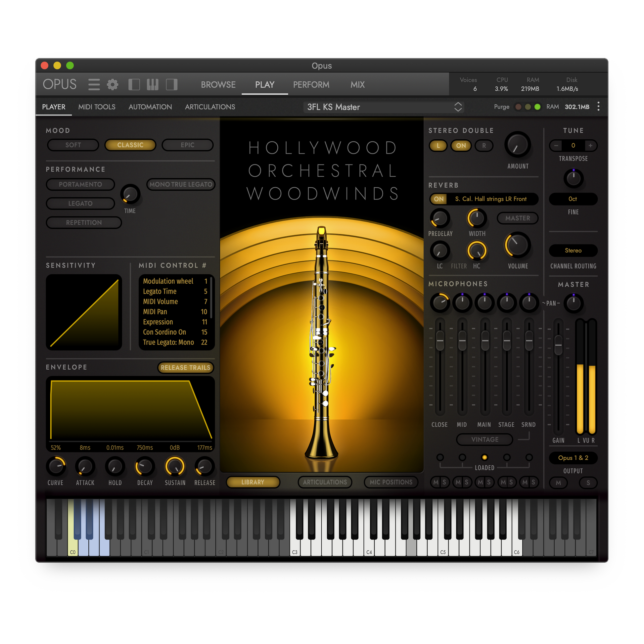Viewport: 644px width, 644px height.
Task: Decrease transpose with the minus button
Action: point(556,145)
